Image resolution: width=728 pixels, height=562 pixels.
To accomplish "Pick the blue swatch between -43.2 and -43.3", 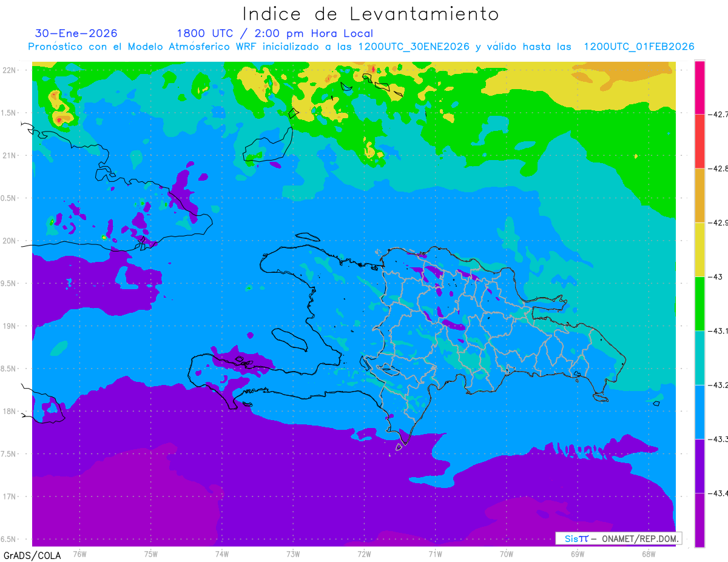I will point(699,412).
